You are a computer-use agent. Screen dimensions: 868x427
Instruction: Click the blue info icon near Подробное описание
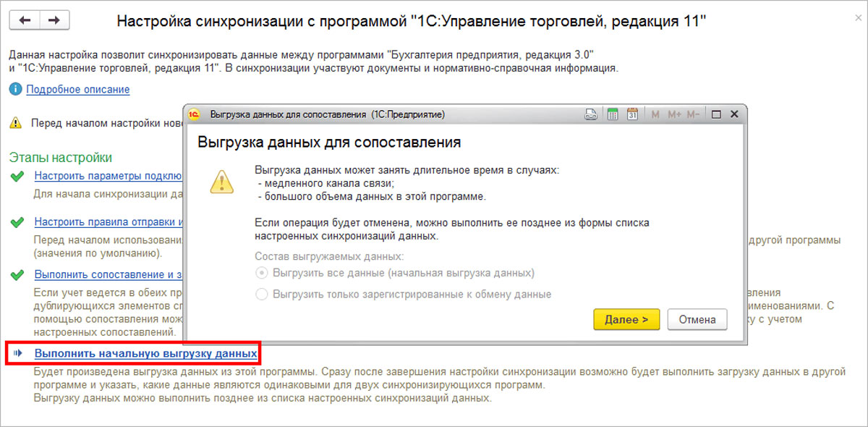pyautogui.click(x=16, y=89)
